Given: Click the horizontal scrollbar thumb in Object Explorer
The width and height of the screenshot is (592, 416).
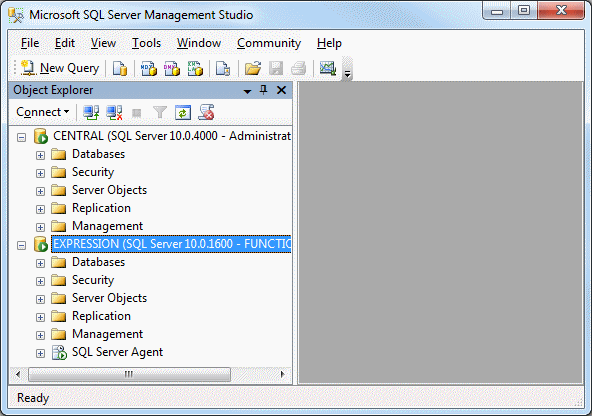Looking at the screenshot, I should (129, 374).
